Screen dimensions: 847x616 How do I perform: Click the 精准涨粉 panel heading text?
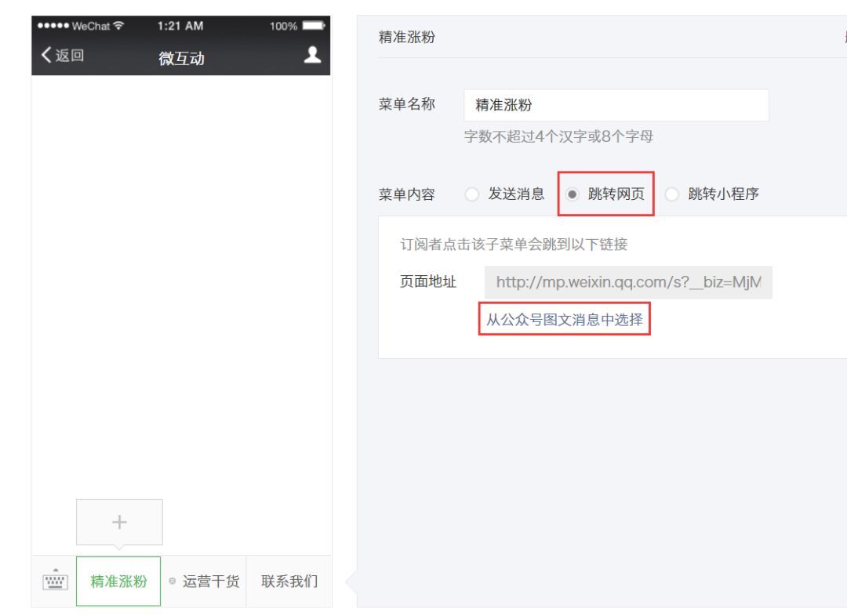(407, 38)
